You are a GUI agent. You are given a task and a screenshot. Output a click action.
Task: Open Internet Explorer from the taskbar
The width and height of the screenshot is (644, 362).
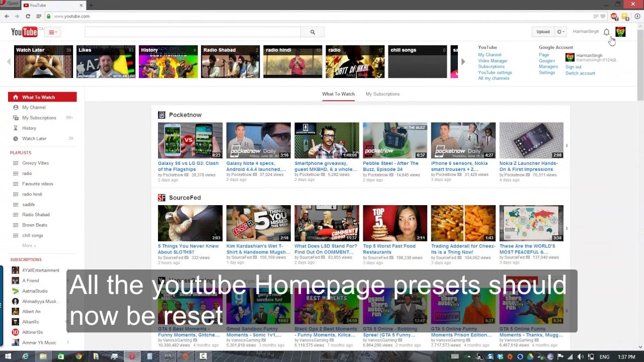point(26,356)
